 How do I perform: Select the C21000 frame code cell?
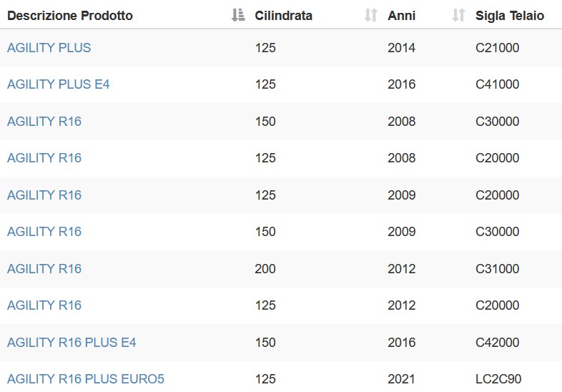[x=497, y=48]
